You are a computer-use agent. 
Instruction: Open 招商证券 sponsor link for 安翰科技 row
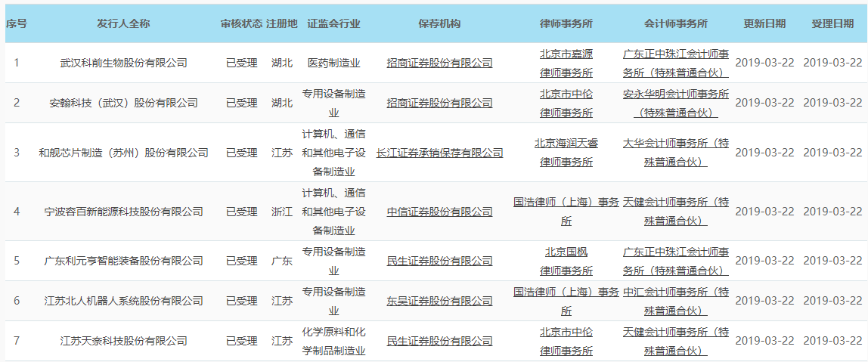(x=439, y=103)
